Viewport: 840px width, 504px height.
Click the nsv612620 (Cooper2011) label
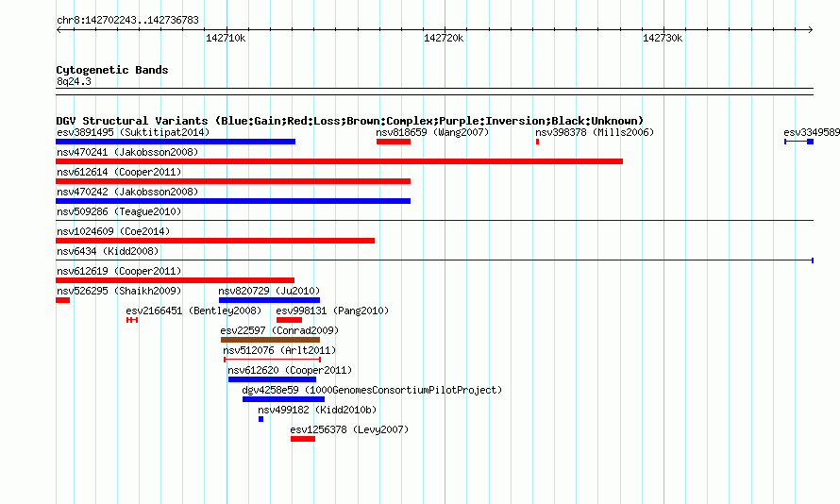click(x=290, y=370)
